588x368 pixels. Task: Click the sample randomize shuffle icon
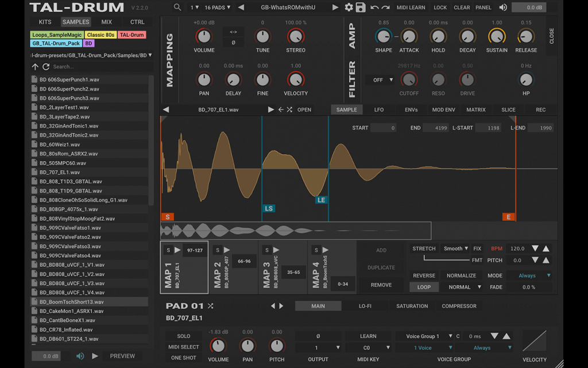coord(289,110)
